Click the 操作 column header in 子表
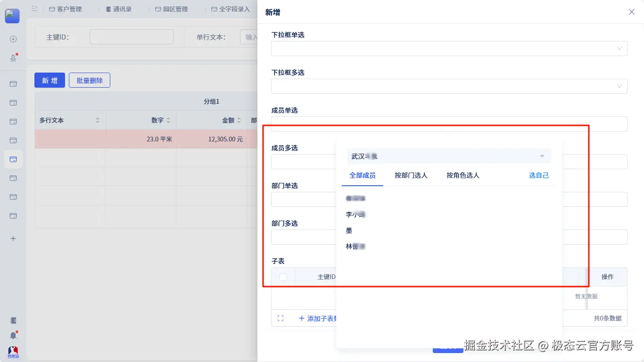Viewport: 644px width, 362px height. [x=608, y=277]
